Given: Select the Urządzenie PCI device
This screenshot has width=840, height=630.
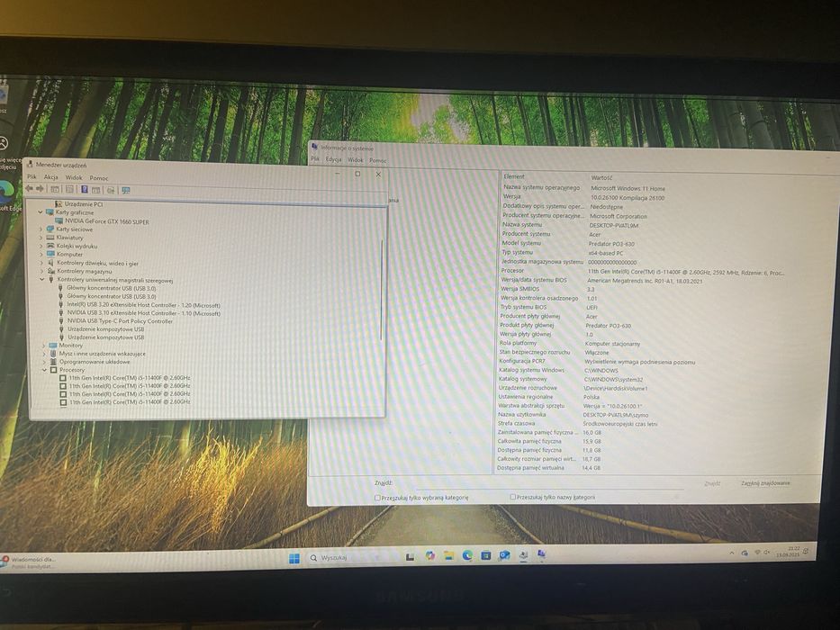Looking at the screenshot, I should pyautogui.click(x=78, y=204).
